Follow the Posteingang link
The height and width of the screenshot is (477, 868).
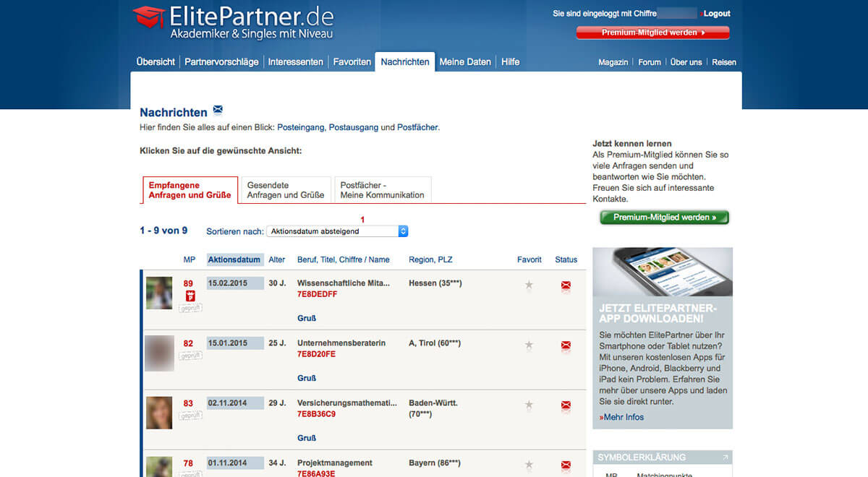(301, 127)
